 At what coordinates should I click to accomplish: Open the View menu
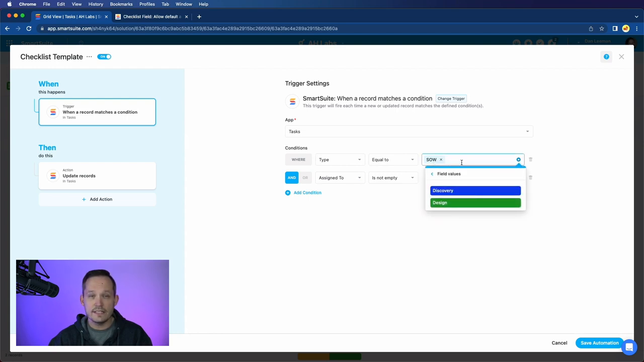tap(76, 4)
